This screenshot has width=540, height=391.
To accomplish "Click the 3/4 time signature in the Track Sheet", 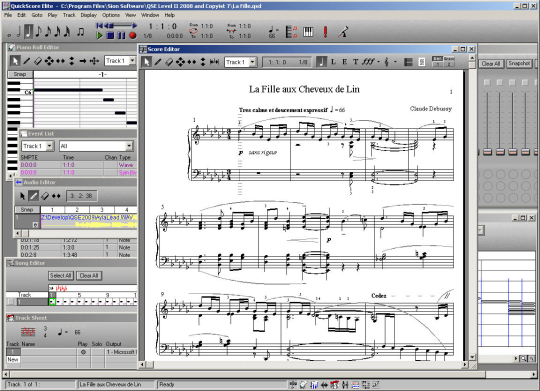I will coord(45,332).
